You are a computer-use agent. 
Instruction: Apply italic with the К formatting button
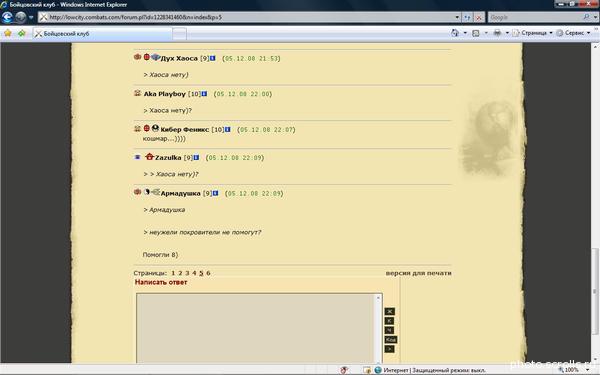[389, 321]
